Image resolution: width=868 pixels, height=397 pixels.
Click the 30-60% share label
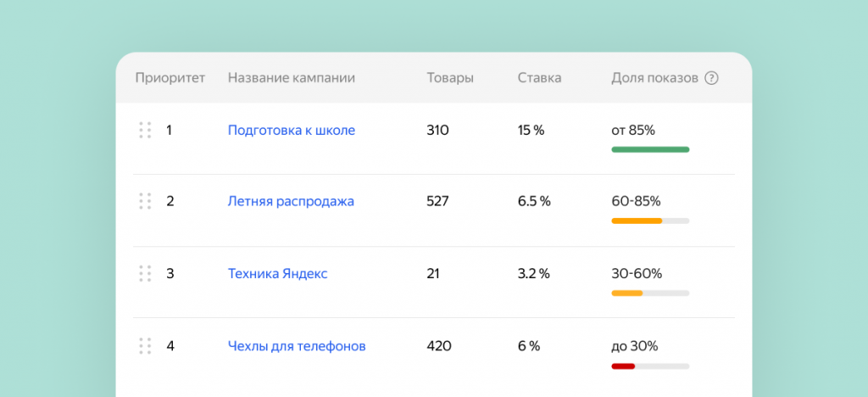coord(637,273)
